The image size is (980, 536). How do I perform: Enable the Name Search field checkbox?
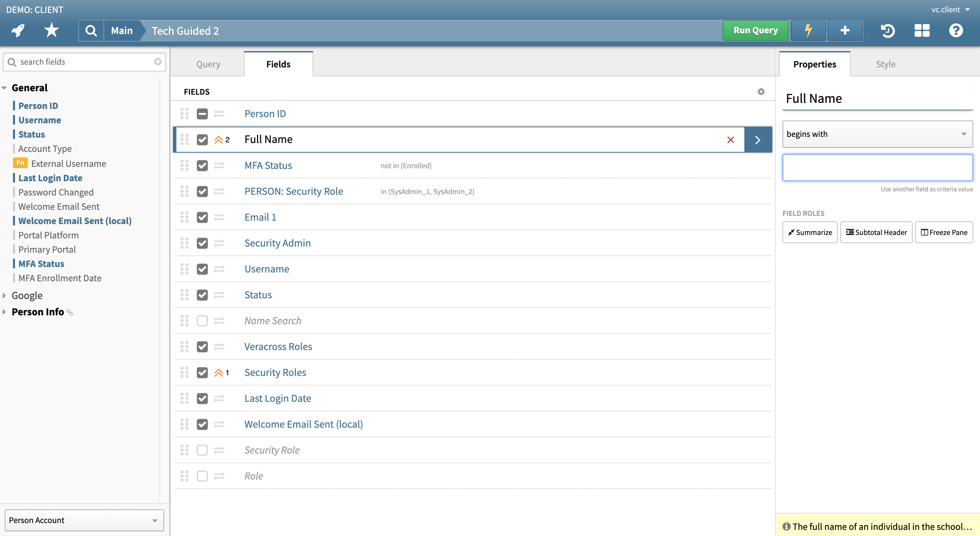202,321
